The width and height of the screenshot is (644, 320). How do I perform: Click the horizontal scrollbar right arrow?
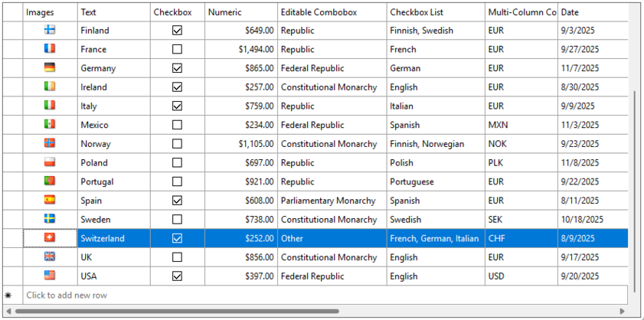(623, 312)
